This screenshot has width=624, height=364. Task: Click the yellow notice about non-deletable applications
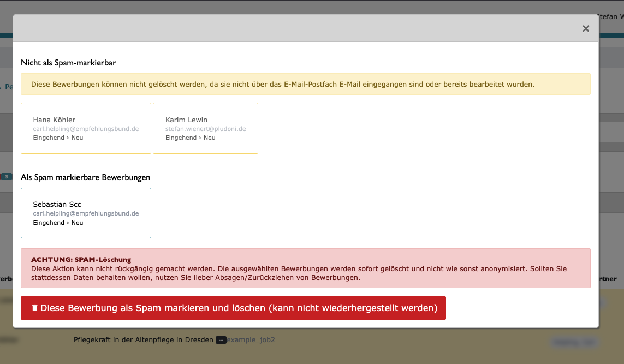click(305, 85)
